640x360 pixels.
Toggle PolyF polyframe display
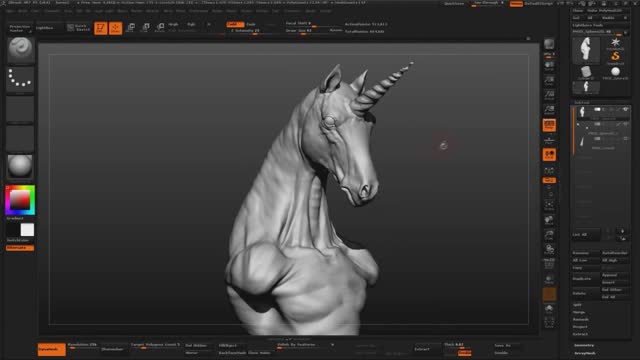click(x=549, y=264)
